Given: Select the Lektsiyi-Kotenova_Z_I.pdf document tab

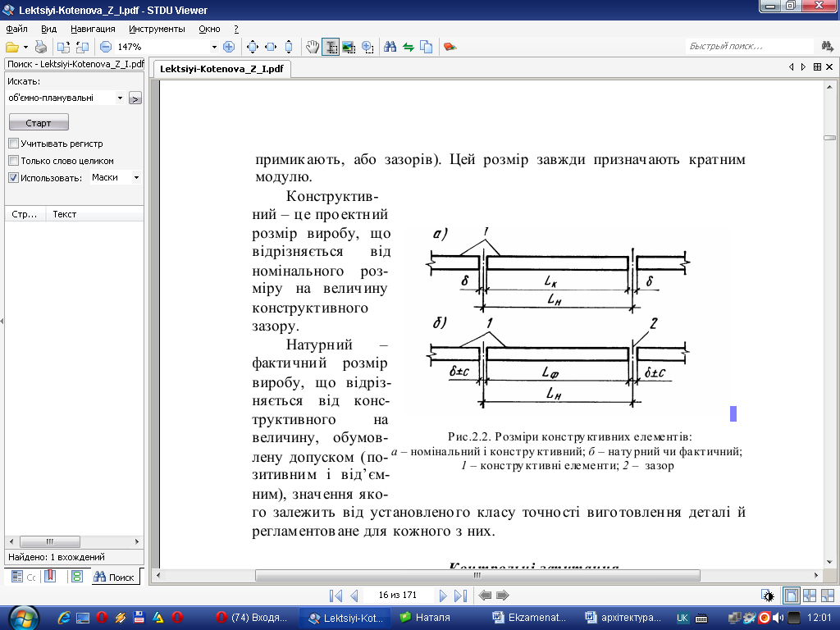Looking at the screenshot, I should coord(221,69).
